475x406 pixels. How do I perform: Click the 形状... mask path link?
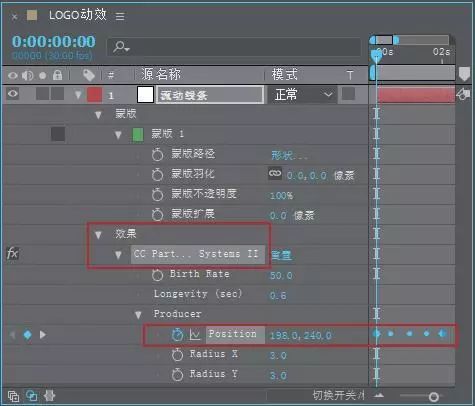tap(289, 155)
